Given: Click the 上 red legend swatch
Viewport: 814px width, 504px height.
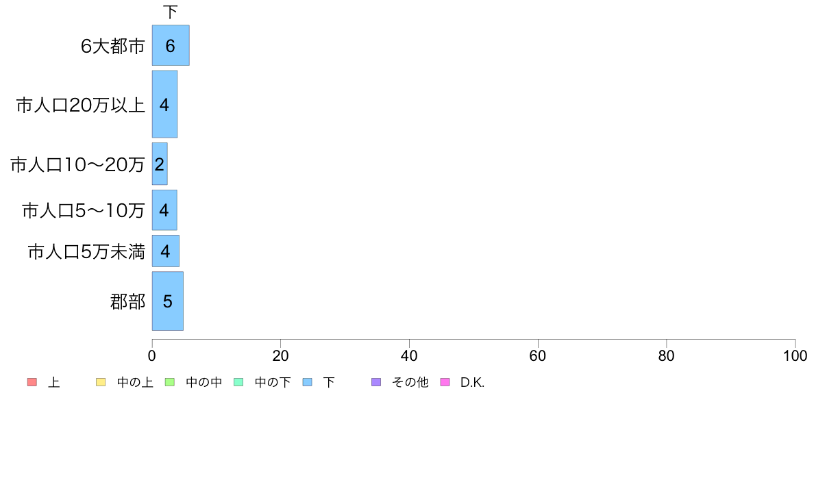Looking at the screenshot, I should tap(32, 382).
